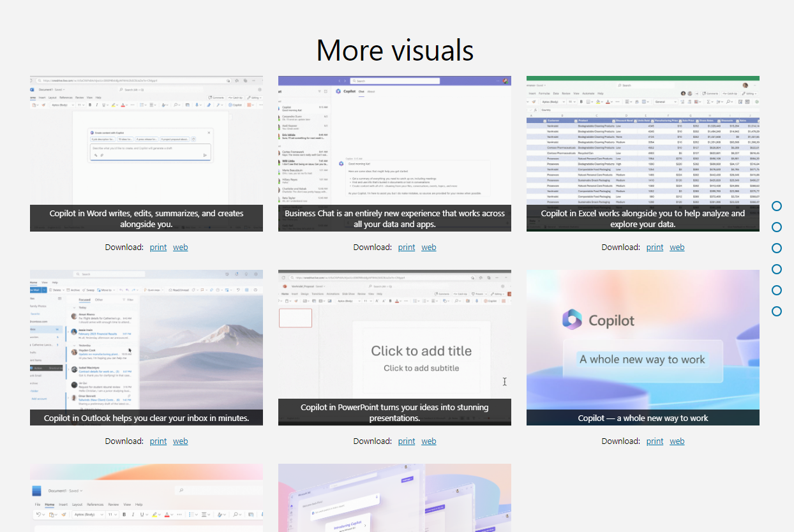Open the Copilot in Outlook thumbnail
The image size is (794, 532).
[x=146, y=348]
